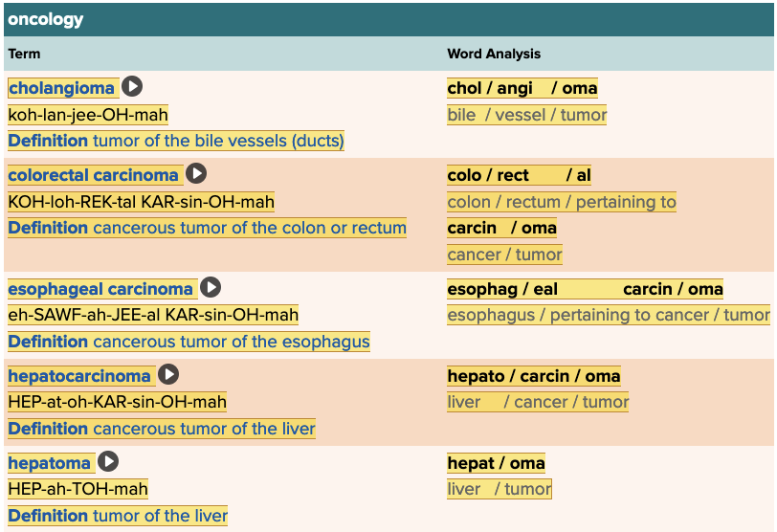Click the 'hepat / oma' word analysis
Viewport: 777px width, 532px height.
[496, 463]
